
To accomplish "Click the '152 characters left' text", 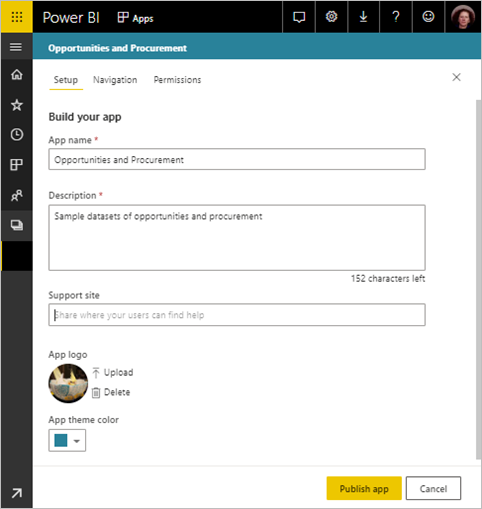I will click(x=388, y=278).
